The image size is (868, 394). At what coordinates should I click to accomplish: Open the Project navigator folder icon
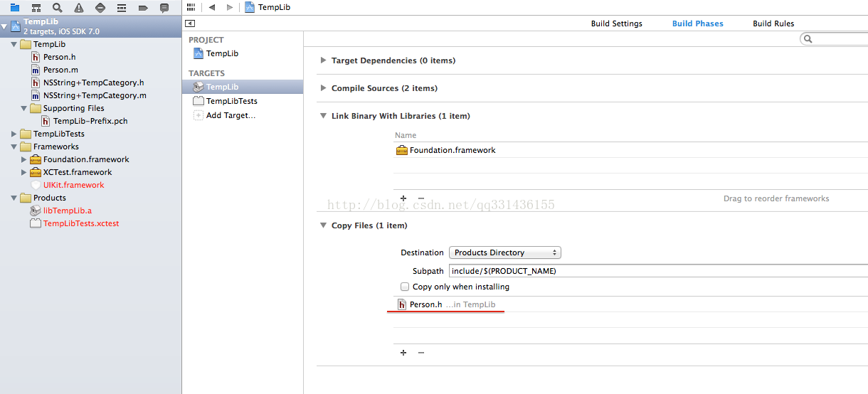(14, 8)
